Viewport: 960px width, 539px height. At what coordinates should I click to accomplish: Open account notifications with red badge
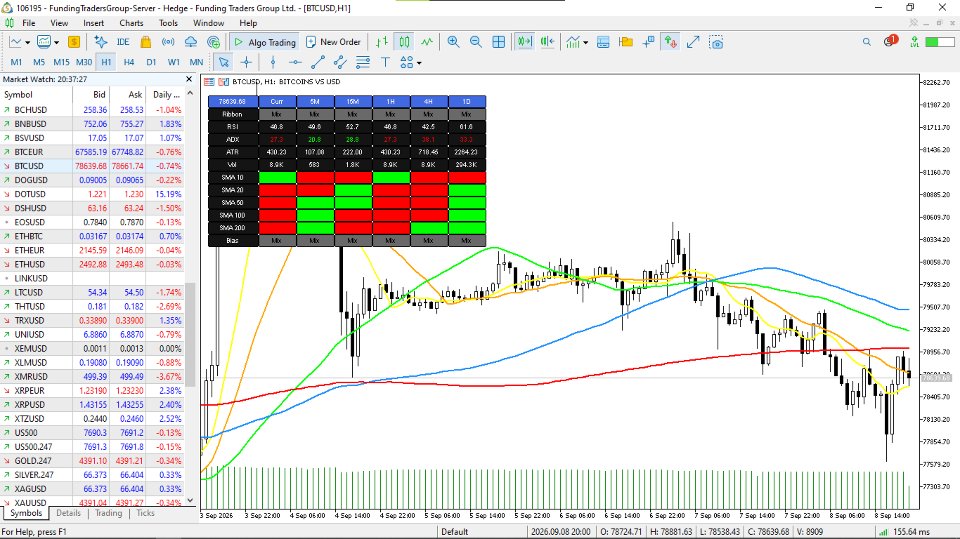point(890,41)
